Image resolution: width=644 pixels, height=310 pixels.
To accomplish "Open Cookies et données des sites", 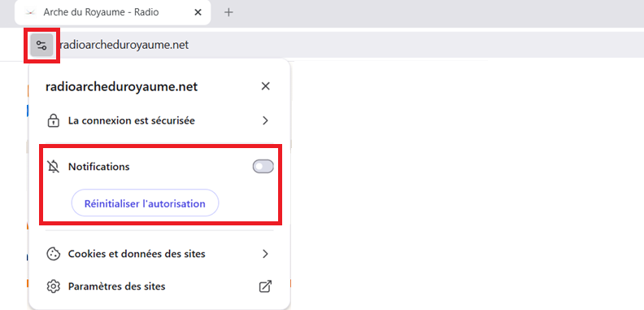I will [159, 254].
